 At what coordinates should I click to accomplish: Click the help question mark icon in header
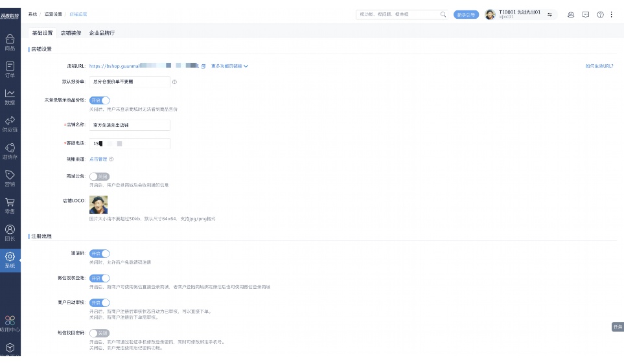pyautogui.click(x=600, y=14)
